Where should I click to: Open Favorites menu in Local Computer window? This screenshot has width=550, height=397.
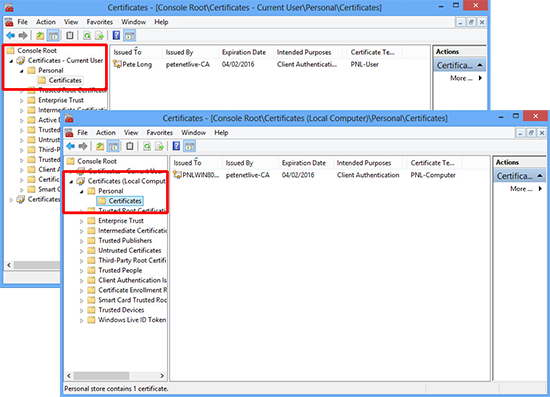pyautogui.click(x=160, y=133)
